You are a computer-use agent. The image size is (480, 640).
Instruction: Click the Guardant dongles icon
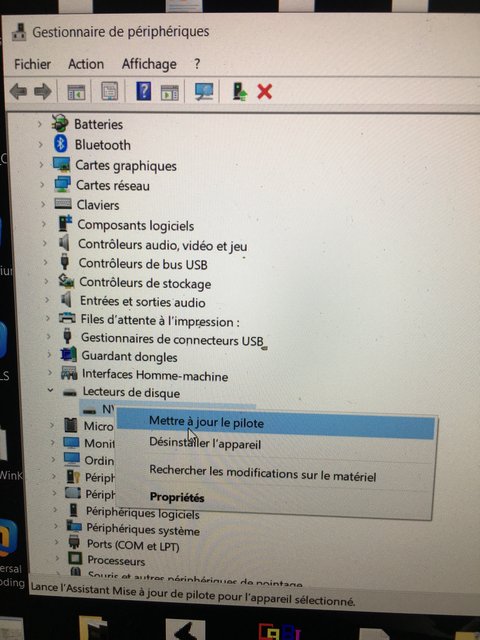point(69,354)
